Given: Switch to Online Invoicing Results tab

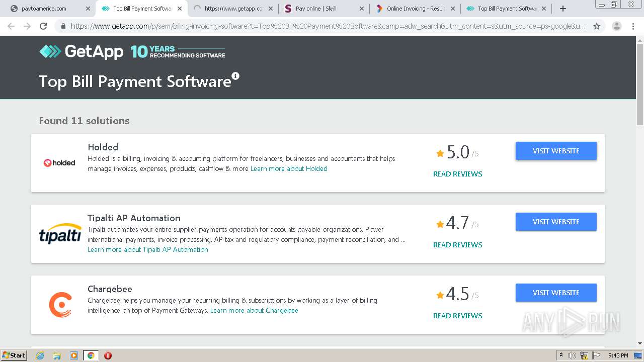Looking at the screenshot, I should point(415,9).
